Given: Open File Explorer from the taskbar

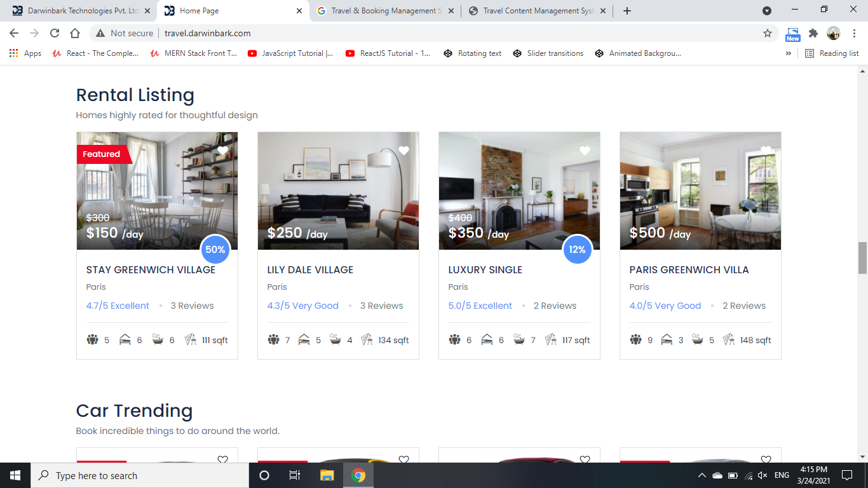Looking at the screenshot, I should point(327,475).
